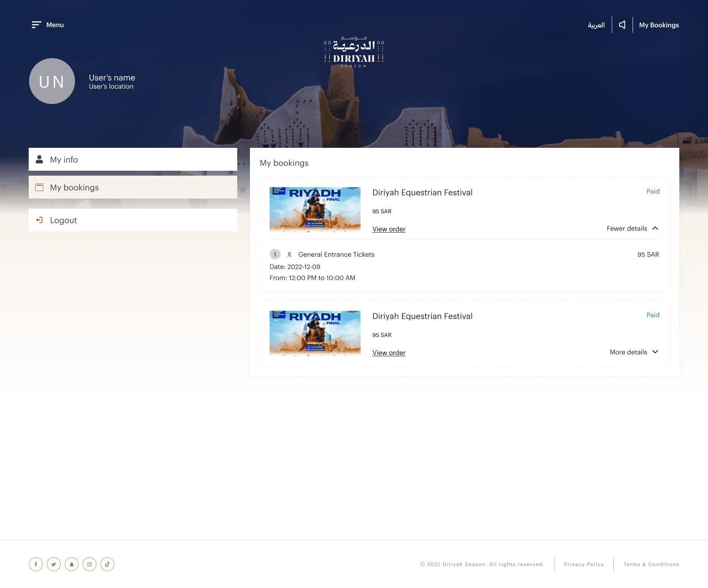
Task: Click second Diriyah Equestrian Festival title
Action: click(422, 316)
